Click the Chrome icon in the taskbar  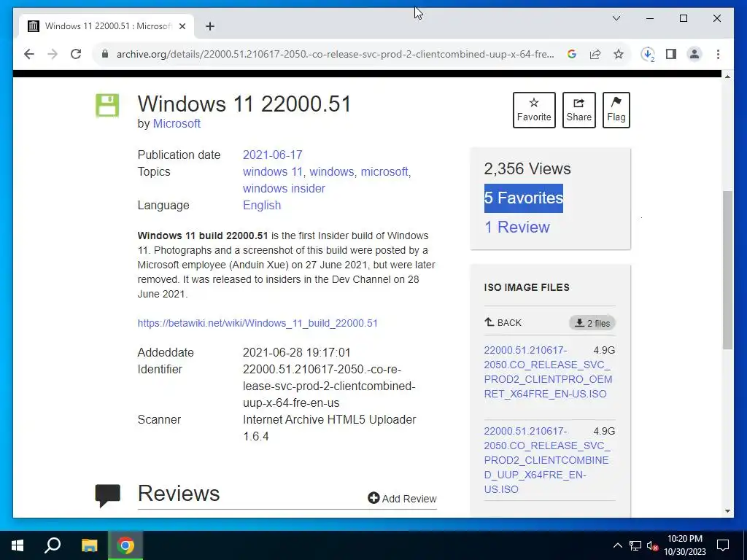click(125, 545)
